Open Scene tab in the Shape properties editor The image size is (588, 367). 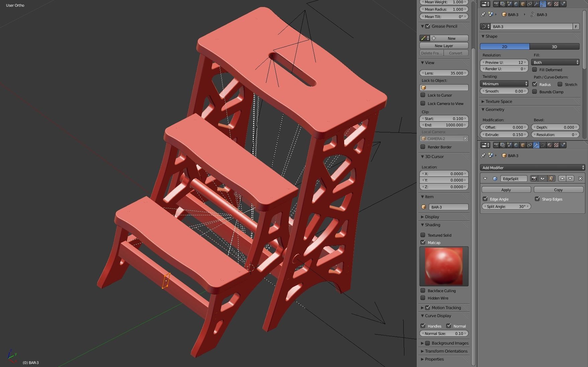coord(509,4)
